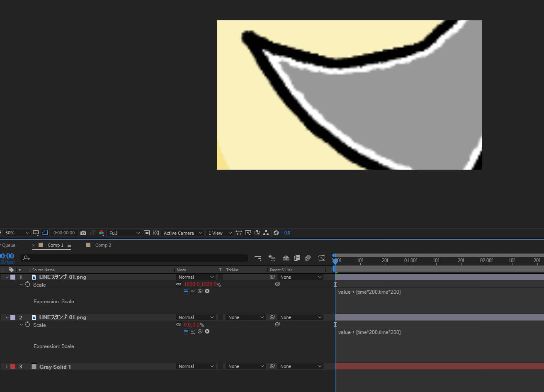Open layer 2 track matte None dropdown
Image resolution: width=544 pixels, height=392 pixels.
tap(245, 317)
